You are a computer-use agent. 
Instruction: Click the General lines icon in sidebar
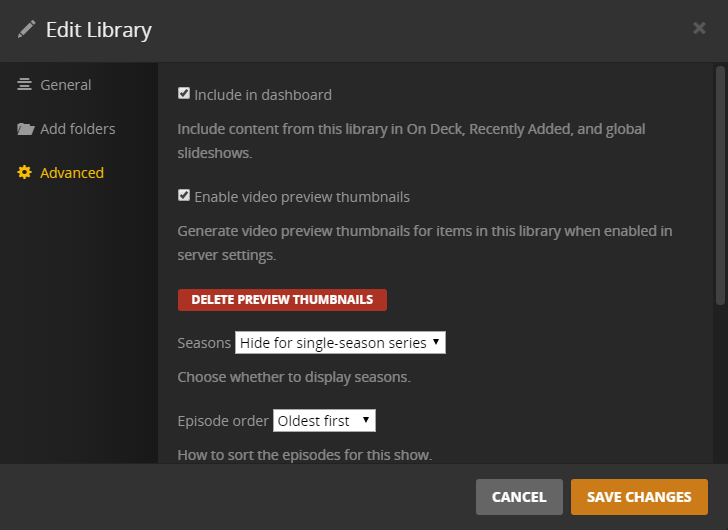25,85
